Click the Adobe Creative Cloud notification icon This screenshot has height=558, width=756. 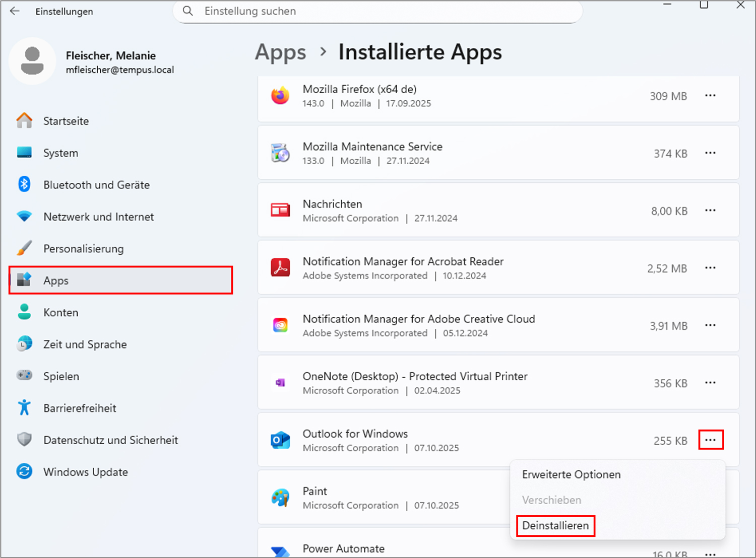280,325
